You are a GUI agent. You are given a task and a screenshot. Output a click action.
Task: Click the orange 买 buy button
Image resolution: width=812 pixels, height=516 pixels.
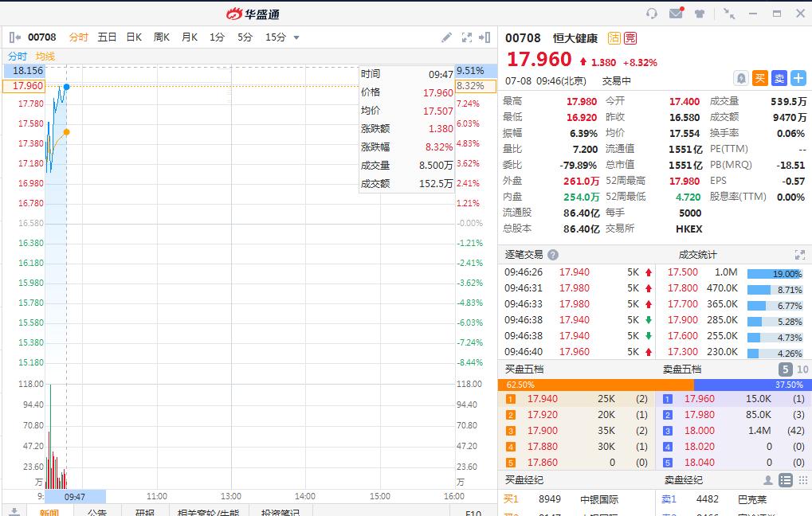(x=760, y=78)
